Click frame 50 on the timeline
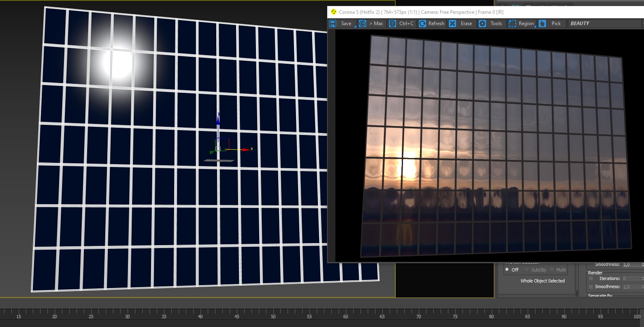Viewport: 644px width, 327px height. click(x=273, y=316)
